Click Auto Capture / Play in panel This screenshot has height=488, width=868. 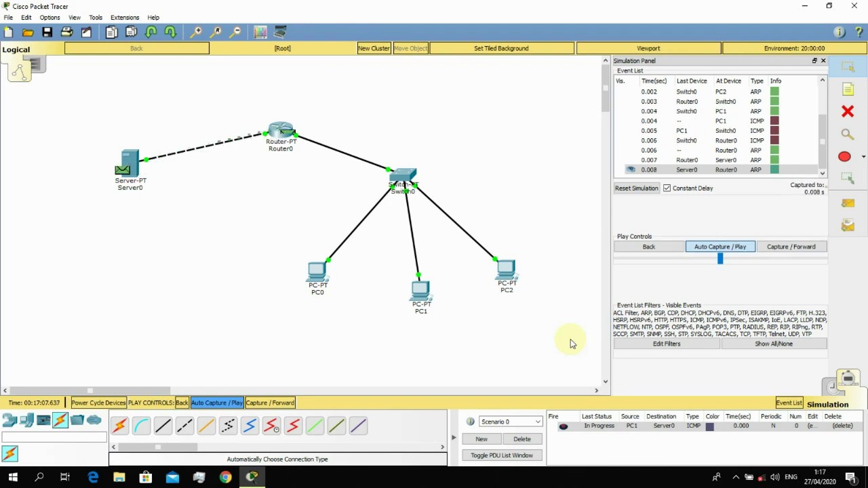[x=720, y=247]
